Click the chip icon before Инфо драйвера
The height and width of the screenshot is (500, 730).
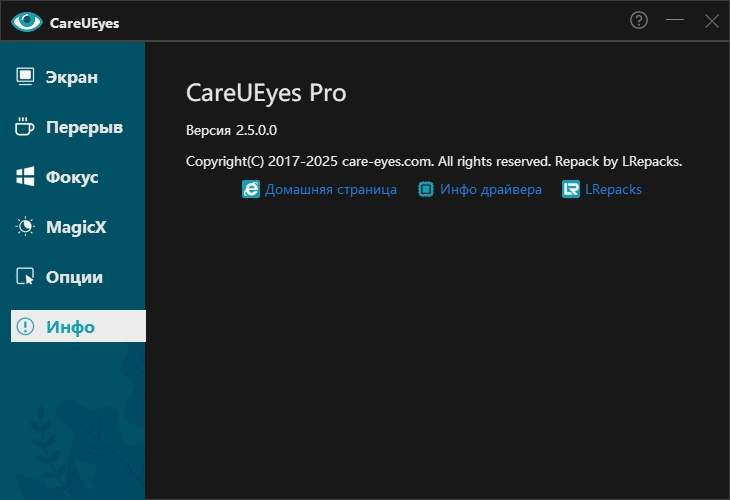point(426,189)
